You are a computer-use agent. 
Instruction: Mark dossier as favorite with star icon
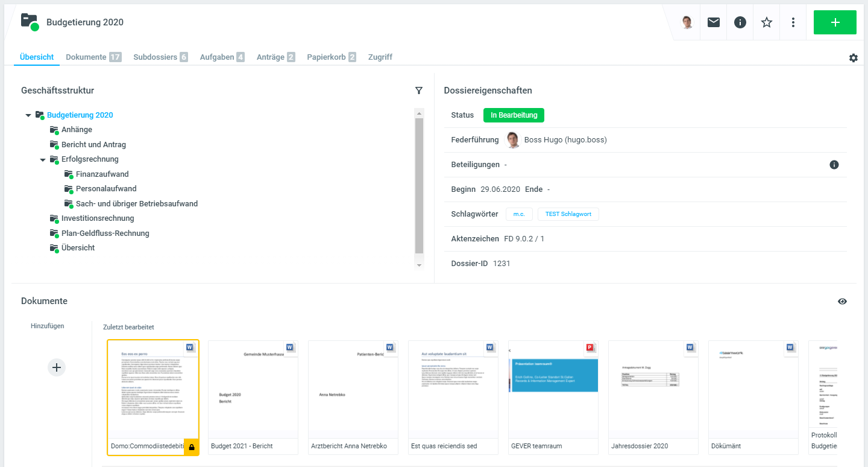click(767, 22)
